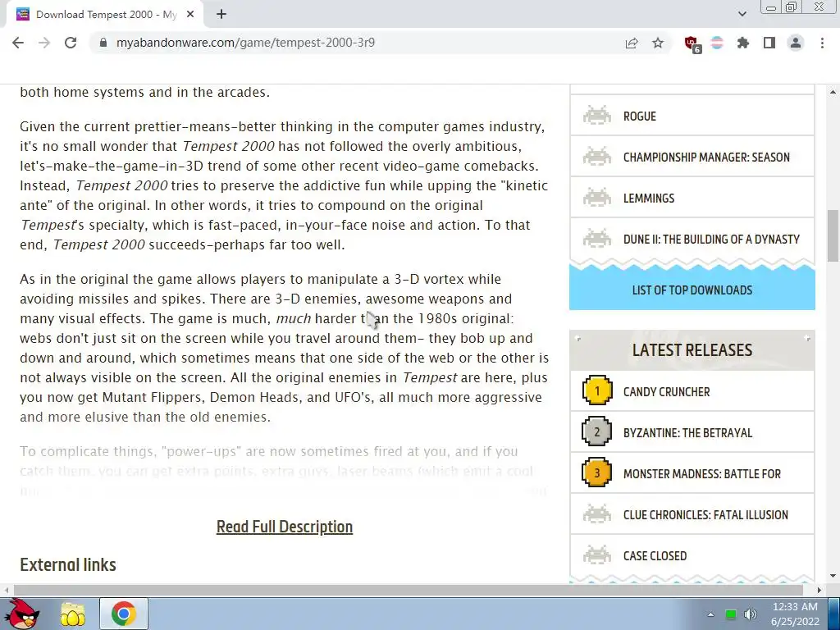Image resolution: width=840 pixels, height=630 pixels.
Task: Open the Chrome profile avatar
Action: click(x=796, y=43)
